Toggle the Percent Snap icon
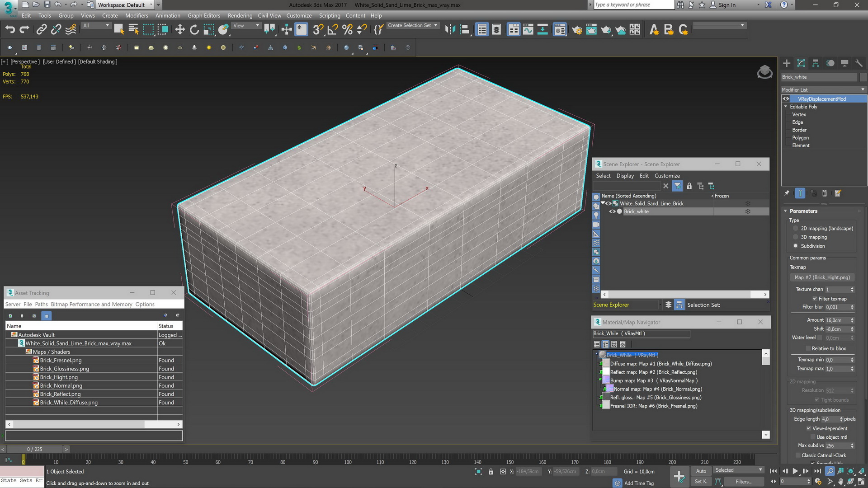Image resolution: width=868 pixels, height=488 pixels. (347, 30)
